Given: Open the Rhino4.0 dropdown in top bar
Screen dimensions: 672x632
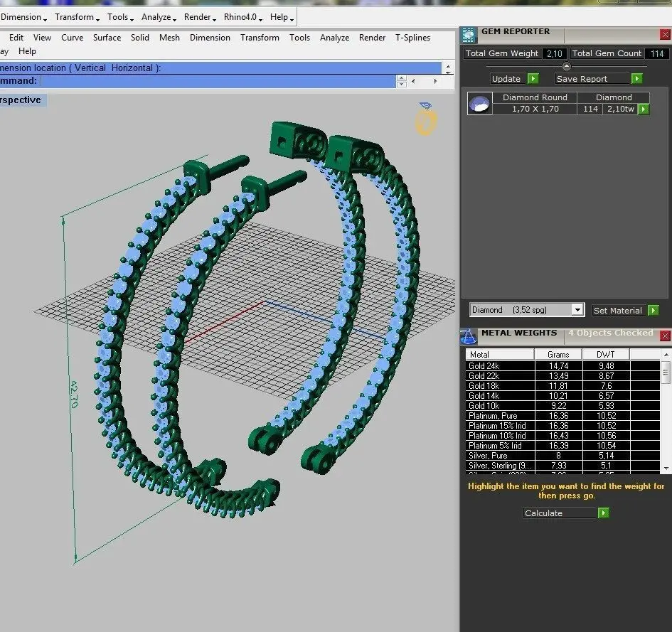Looking at the screenshot, I should pos(243,17).
